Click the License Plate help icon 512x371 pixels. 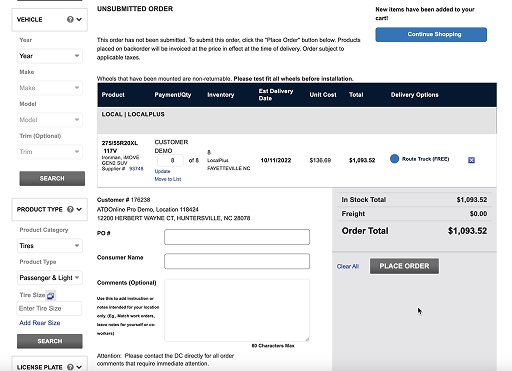pyautogui.click(x=70, y=367)
